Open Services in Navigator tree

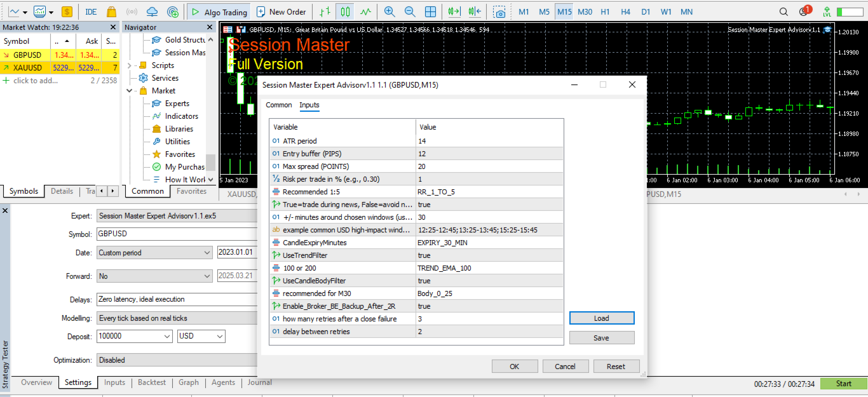(165, 78)
